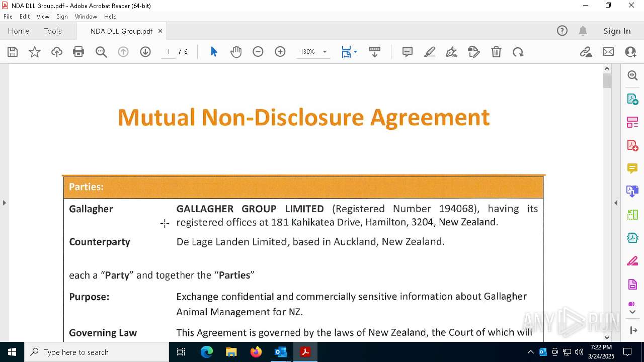The height and width of the screenshot is (362, 644).
Task: Close the NDA DLL Group.pdf tab
Action: (x=160, y=31)
